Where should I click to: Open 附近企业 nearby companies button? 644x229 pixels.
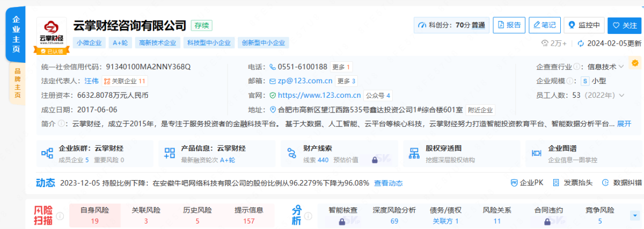(x=480, y=110)
